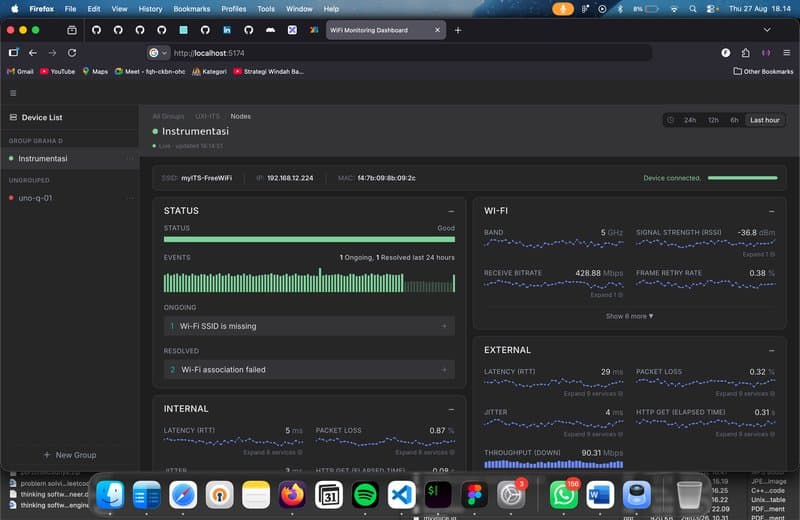This screenshot has width=800, height=520.
Task: Open WhatsApp from the Dock
Action: pos(563,494)
